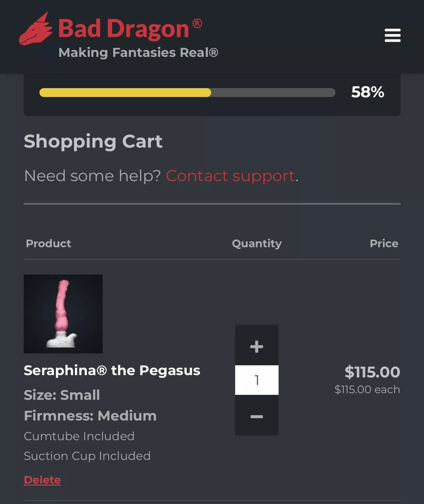Delete the Seraphina item from cart
The height and width of the screenshot is (504, 424).
[x=42, y=480]
